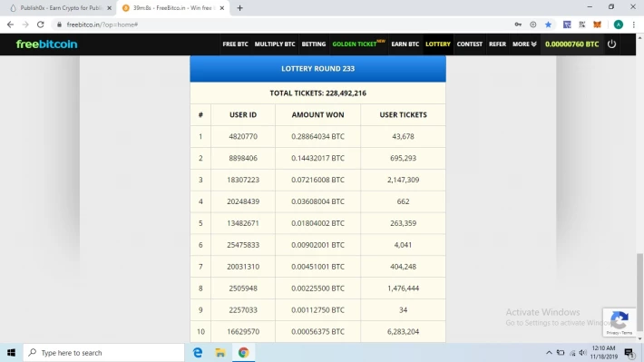Click the browser forward arrow

[x=25, y=24]
